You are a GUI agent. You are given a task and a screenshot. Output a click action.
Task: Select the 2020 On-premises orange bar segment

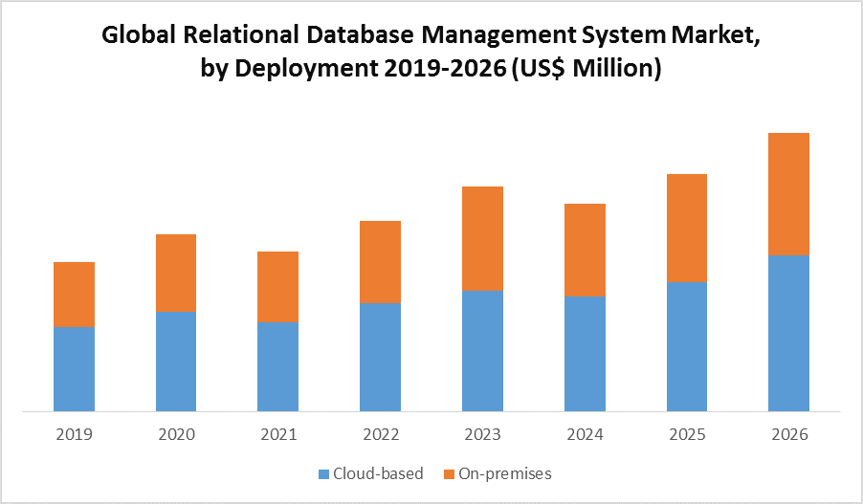176,274
